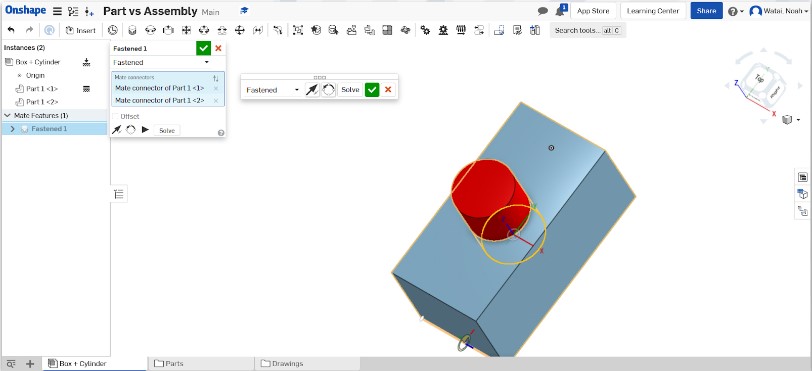The height and width of the screenshot is (371, 812).
Task: Enable the Offset checkbox
Action: coord(116,117)
